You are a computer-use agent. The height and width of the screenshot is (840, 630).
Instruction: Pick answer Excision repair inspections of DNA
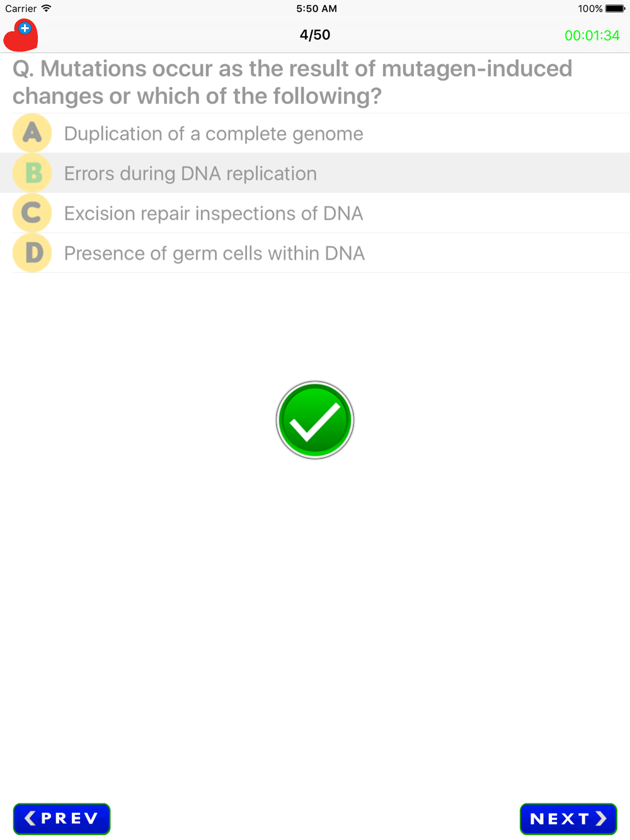[214, 213]
